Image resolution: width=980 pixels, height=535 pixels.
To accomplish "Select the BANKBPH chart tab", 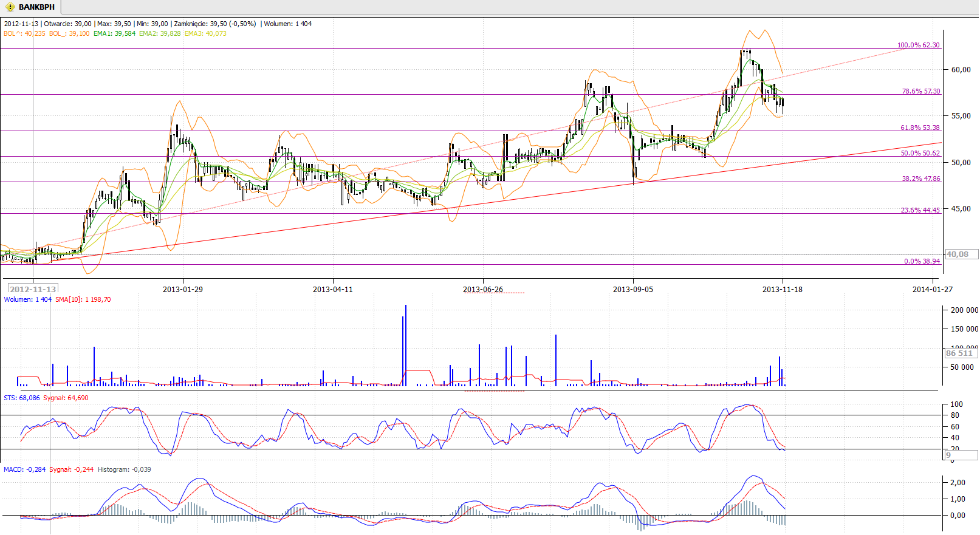I will point(30,7).
